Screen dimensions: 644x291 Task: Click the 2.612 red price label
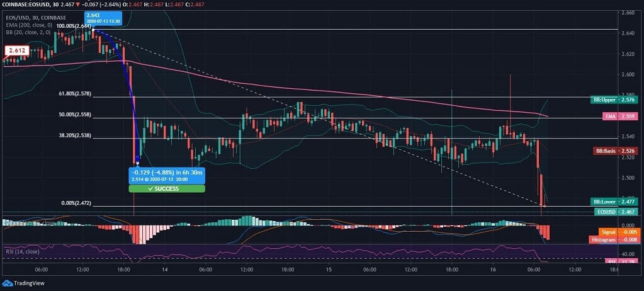click(x=17, y=51)
